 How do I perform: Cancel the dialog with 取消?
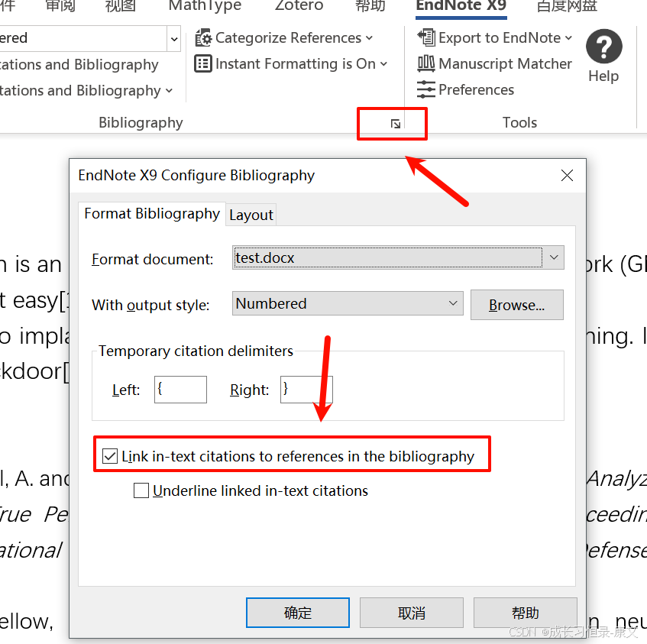[412, 613]
